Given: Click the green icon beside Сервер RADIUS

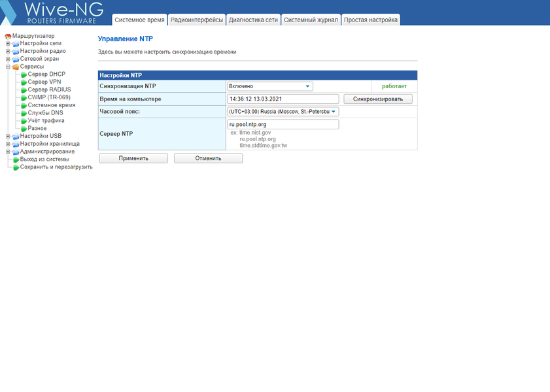Looking at the screenshot, I should [24, 90].
